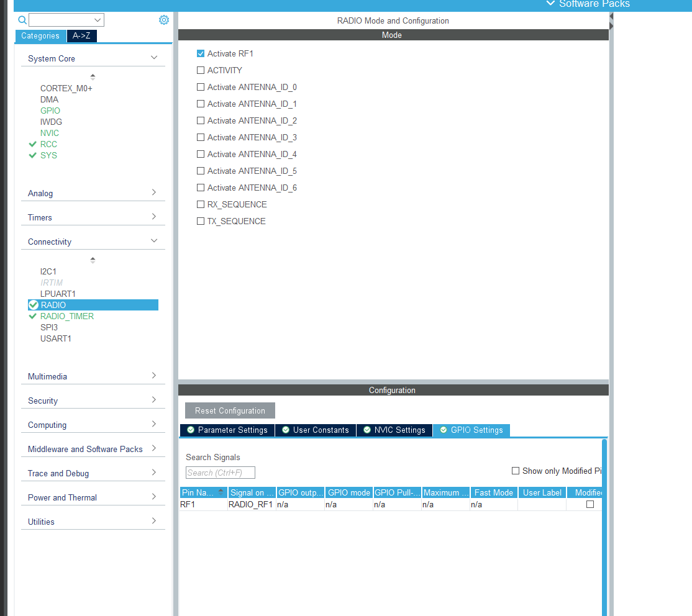692x616 pixels.
Task: Click the checkmark icon on GPIO Settings tab
Action: pyautogui.click(x=443, y=430)
